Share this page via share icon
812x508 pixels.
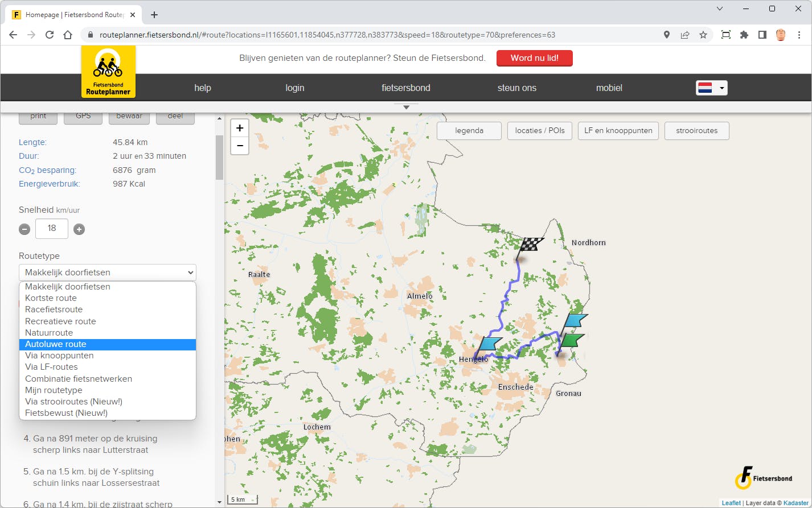pyautogui.click(x=685, y=35)
